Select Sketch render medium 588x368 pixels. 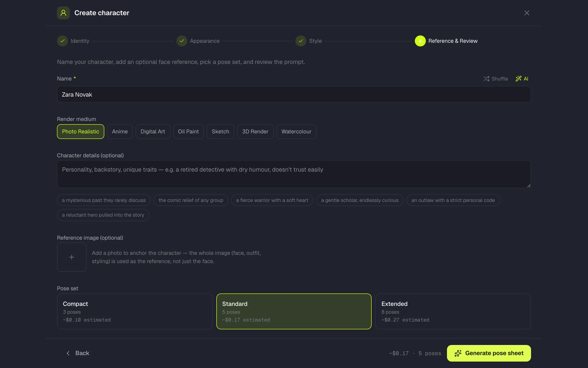220,132
